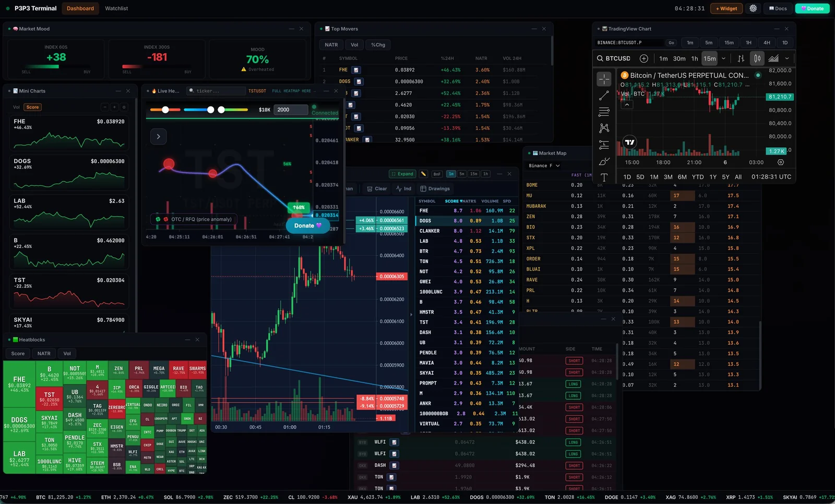The width and height of the screenshot is (835, 504).
Task: Open chart for DOGS in Top Movers
Action: 359,81
